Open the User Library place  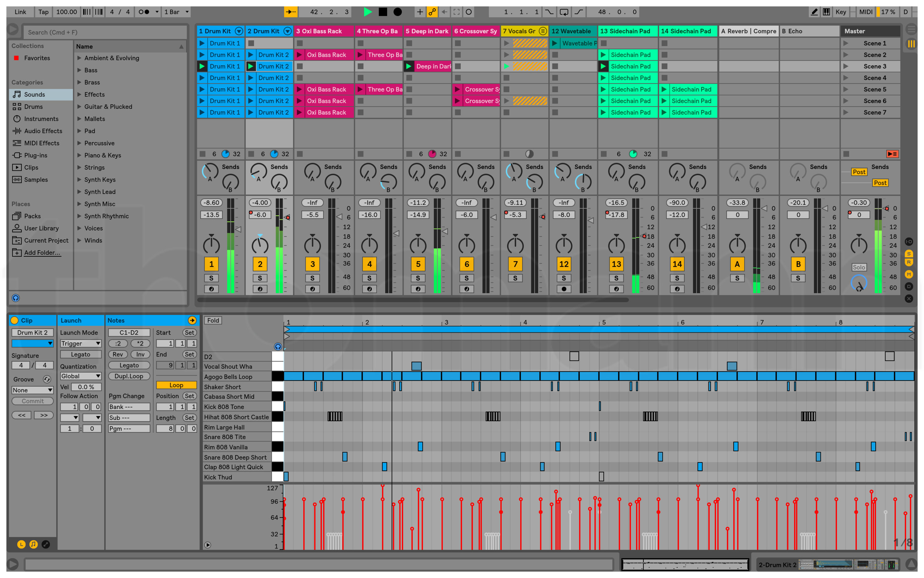41,228
